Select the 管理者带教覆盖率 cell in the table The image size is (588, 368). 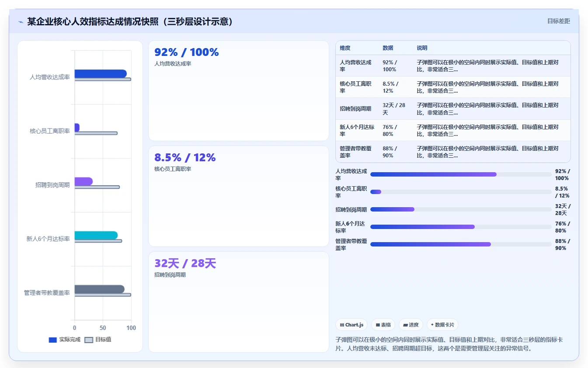(x=357, y=152)
